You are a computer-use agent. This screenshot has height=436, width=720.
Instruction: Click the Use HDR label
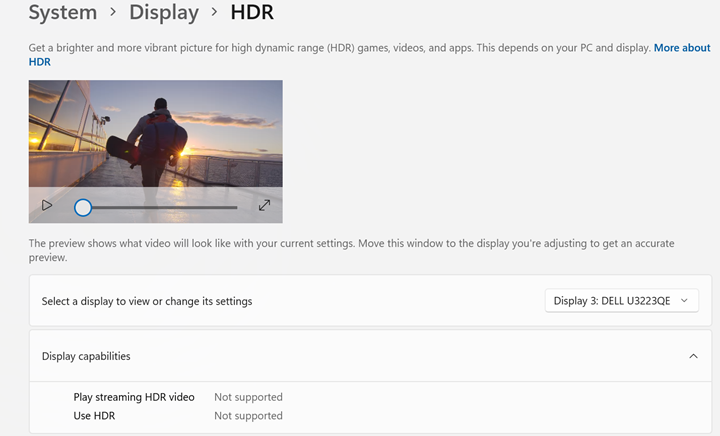94,416
